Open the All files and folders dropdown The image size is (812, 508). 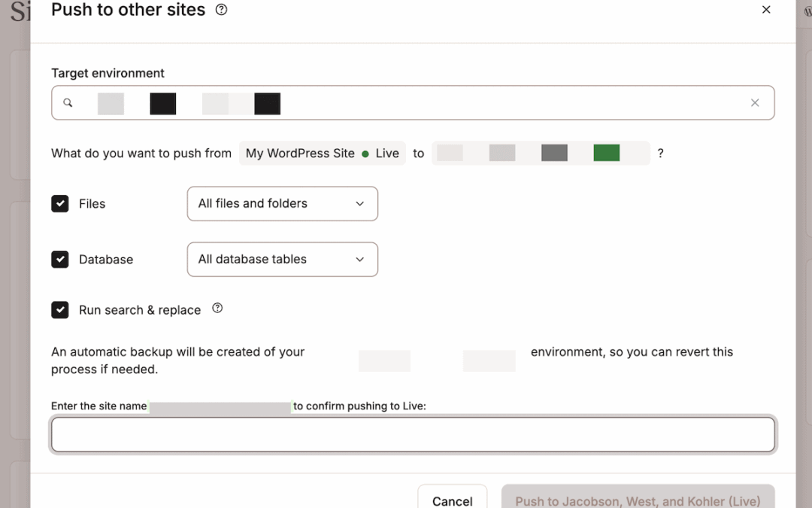tap(282, 204)
